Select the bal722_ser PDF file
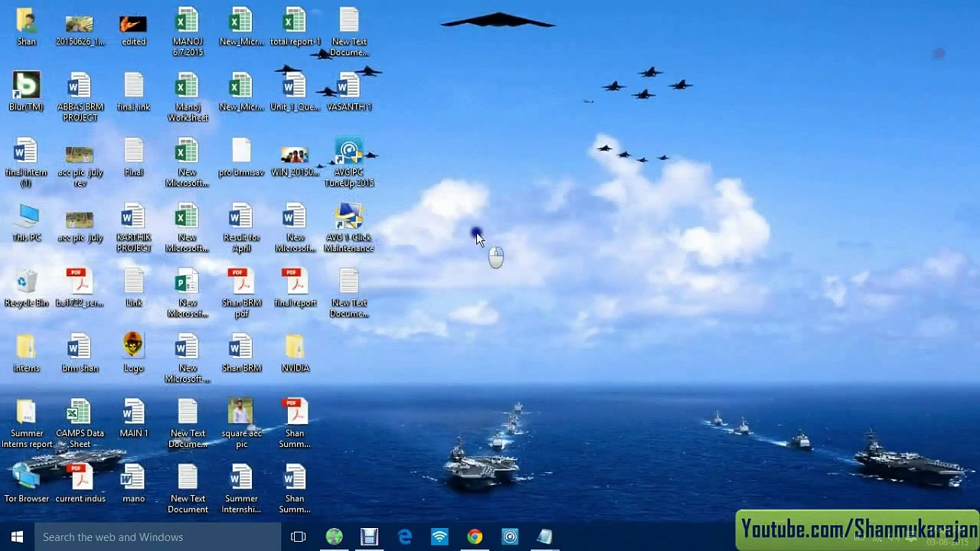Screen dimensions: 980x551 80,288
